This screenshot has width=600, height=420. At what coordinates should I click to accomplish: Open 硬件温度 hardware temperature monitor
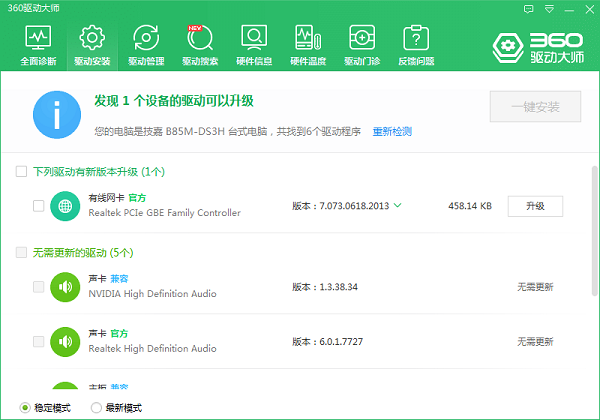click(x=308, y=45)
